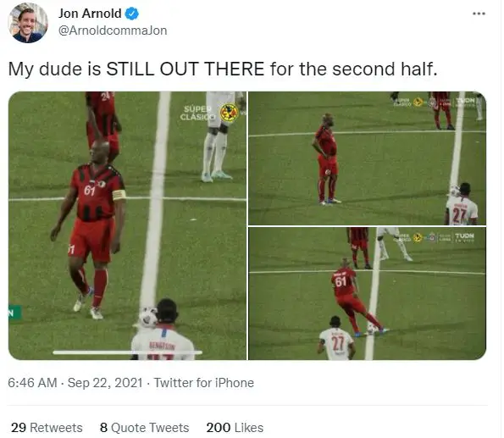Screen dimensions: 504x438
Task: Click the 6:46 AM timestamp
Action: [x=32, y=383]
